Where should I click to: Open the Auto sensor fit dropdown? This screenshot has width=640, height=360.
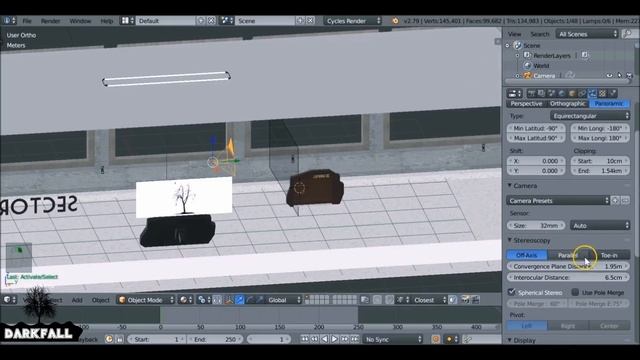[600, 225]
